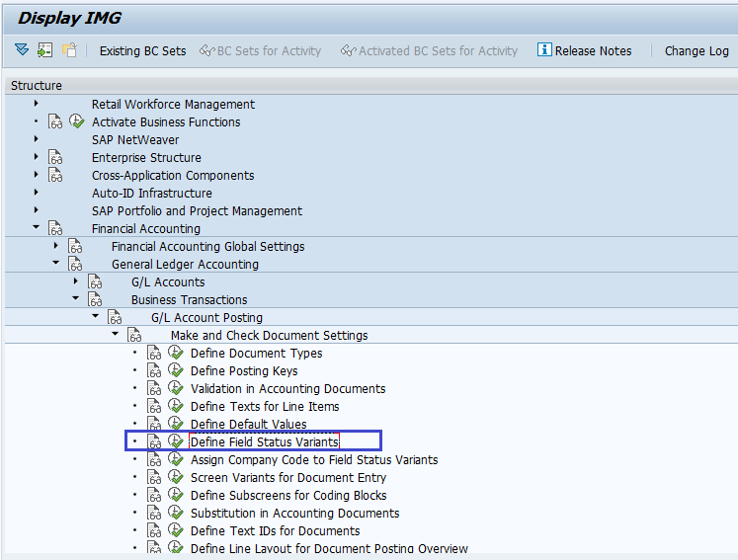Open documentation icon for General Ledger Accounting

tap(75, 264)
